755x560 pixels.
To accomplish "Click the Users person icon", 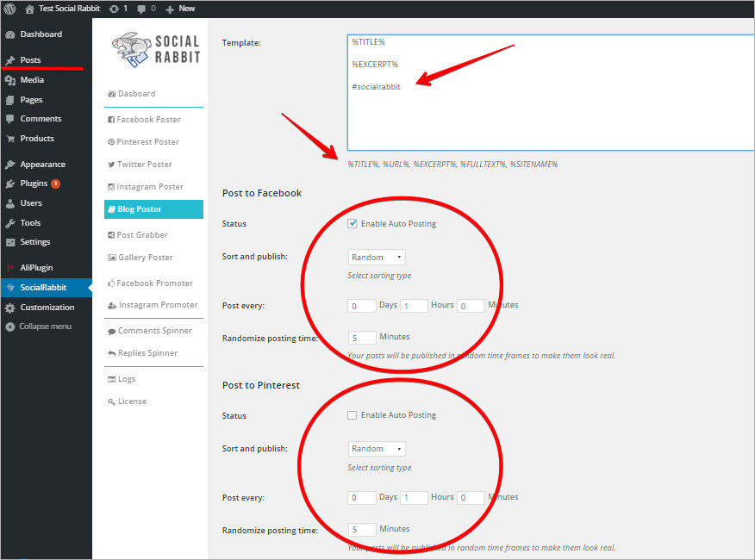I will pos(10,203).
